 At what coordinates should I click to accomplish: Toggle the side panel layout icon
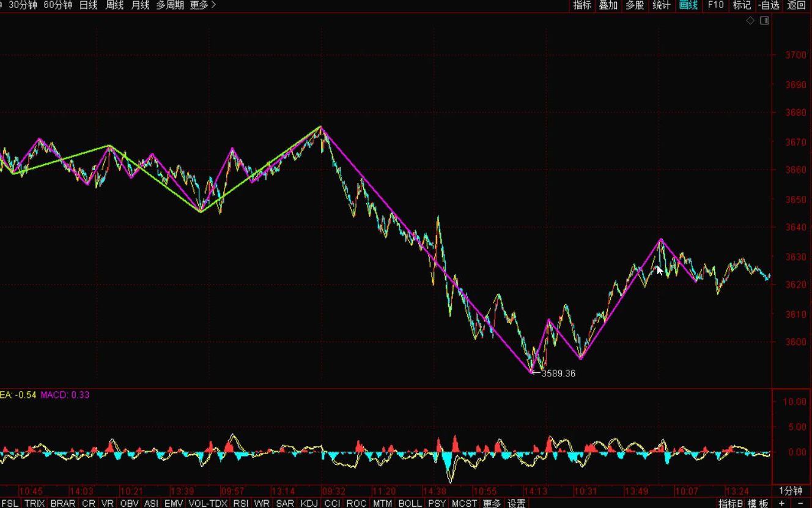point(764,21)
